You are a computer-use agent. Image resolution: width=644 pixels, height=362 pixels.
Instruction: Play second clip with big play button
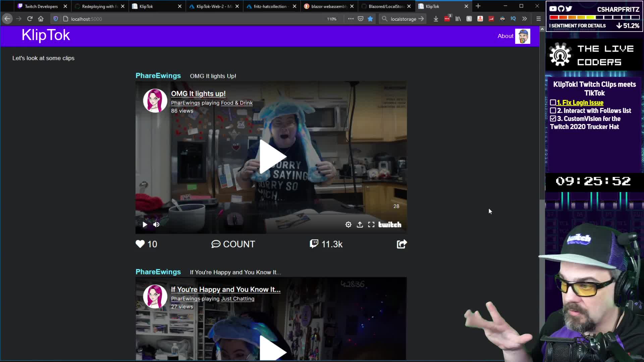click(x=273, y=349)
